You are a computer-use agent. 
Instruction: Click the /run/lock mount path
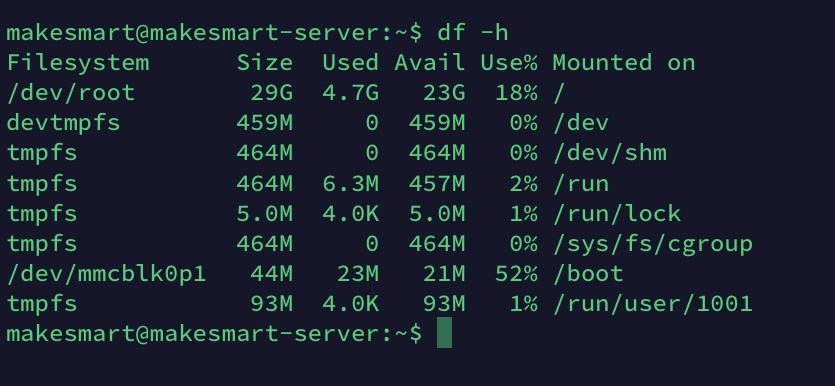(617, 214)
